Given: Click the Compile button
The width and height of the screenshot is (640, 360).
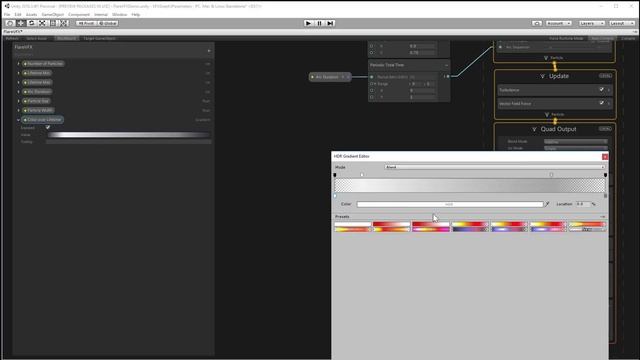Looking at the screenshot, I should tap(629, 38).
